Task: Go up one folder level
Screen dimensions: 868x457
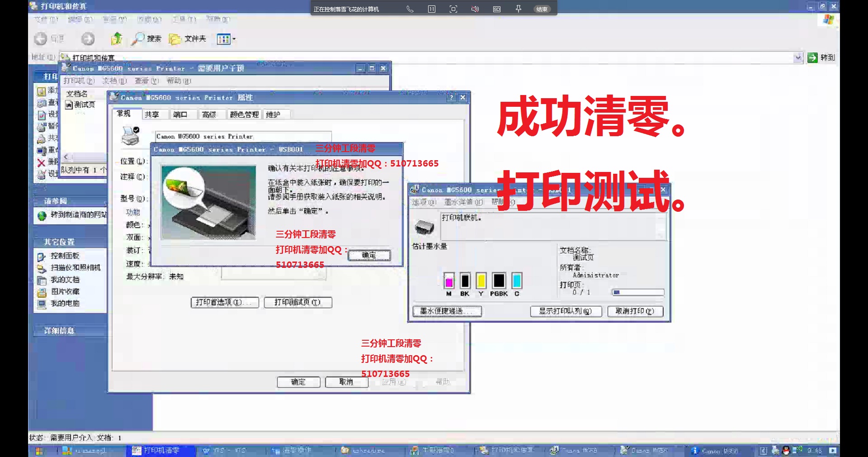Action: [x=117, y=39]
